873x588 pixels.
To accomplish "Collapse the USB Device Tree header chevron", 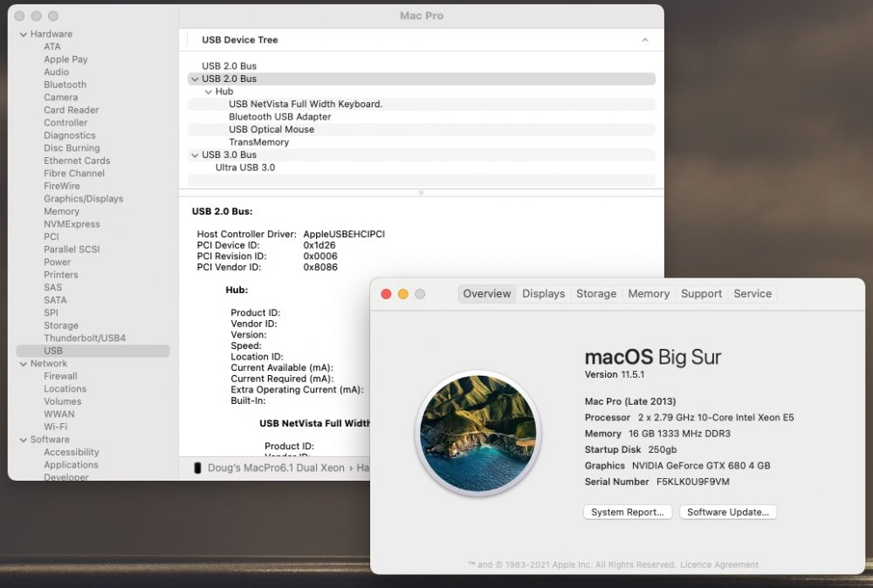I will [645, 40].
